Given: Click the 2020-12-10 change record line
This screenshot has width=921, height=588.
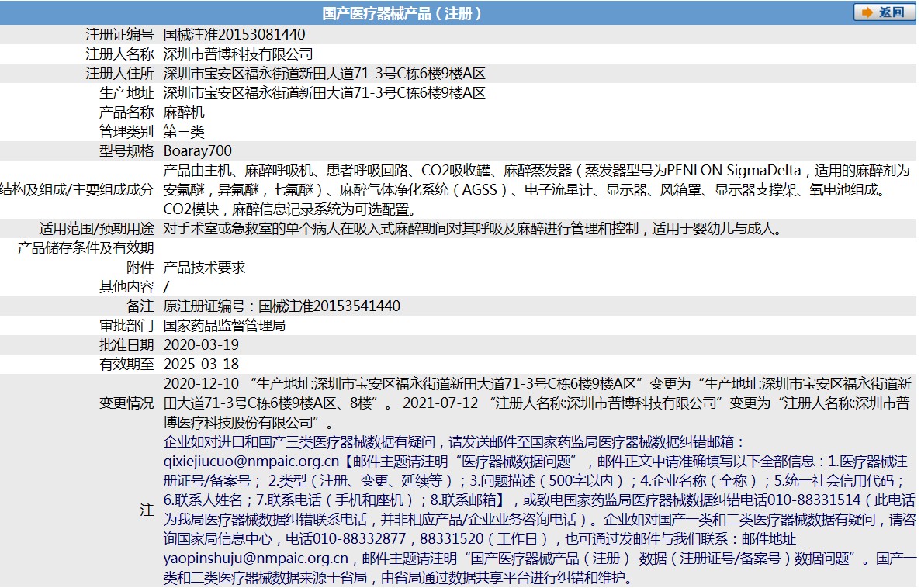Looking at the screenshot, I should click(538, 384).
